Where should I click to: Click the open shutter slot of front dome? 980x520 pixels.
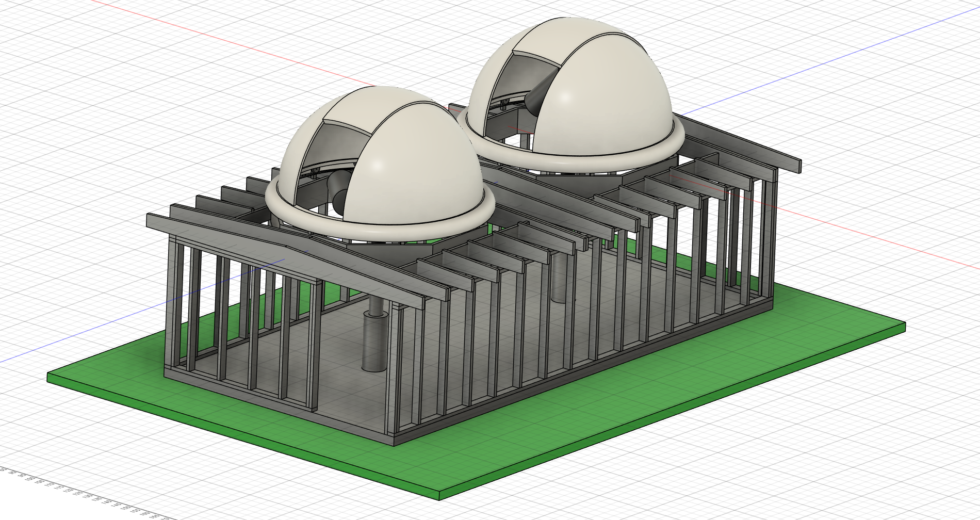pos(330,150)
